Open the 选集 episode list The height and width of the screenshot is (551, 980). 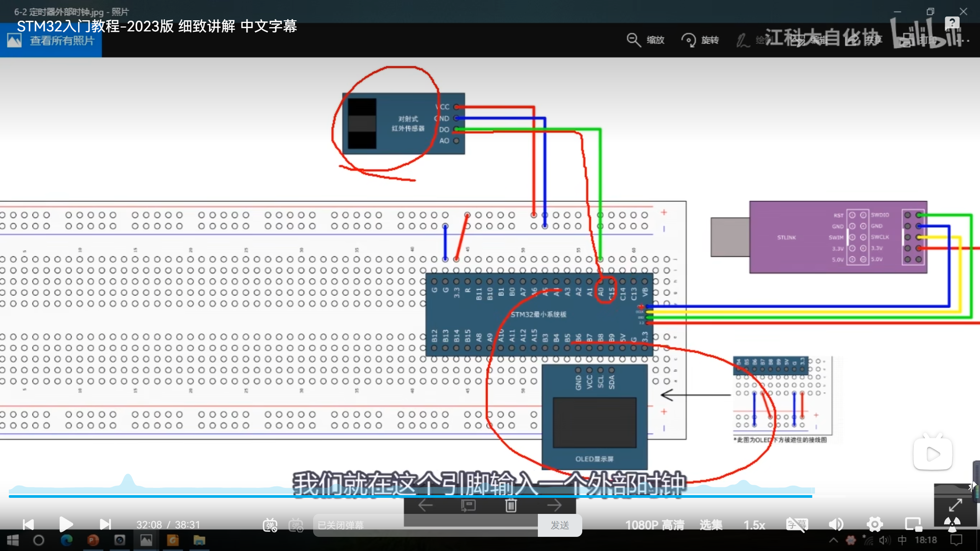711,525
